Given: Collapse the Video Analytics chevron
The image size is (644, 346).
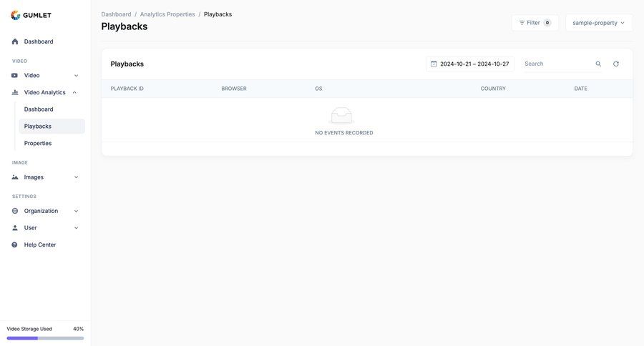Looking at the screenshot, I should point(74,92).
